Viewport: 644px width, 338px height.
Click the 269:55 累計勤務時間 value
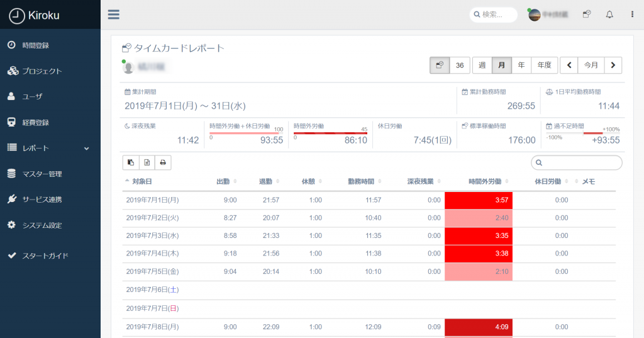pos(521,106)
